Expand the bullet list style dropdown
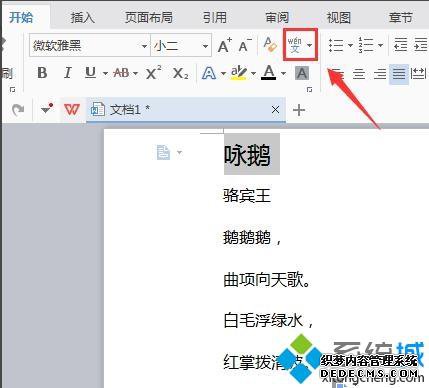This screenshot has height=388, width=429. coord(350,45)
